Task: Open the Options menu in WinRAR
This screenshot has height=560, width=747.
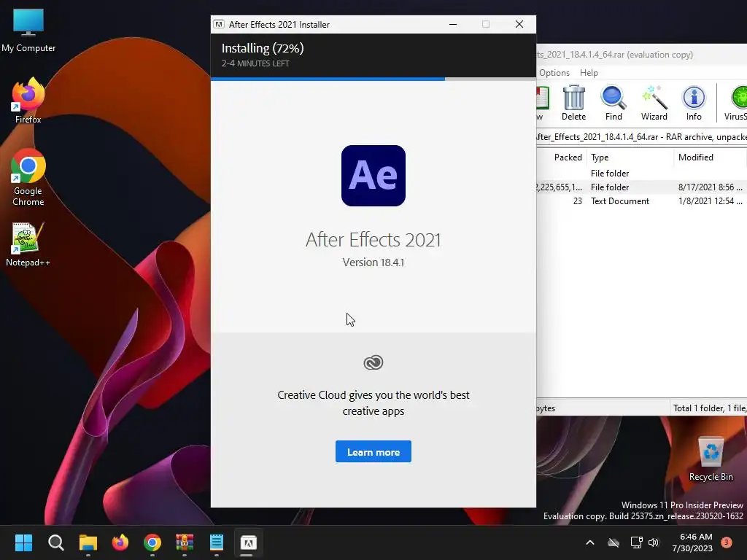Action: coord(554,73)
